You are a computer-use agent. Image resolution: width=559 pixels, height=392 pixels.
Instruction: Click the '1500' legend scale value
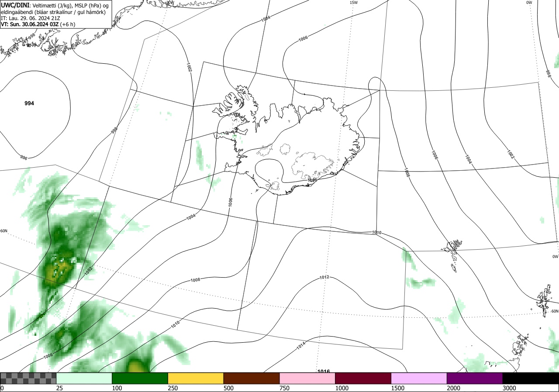tap(398, 388)
